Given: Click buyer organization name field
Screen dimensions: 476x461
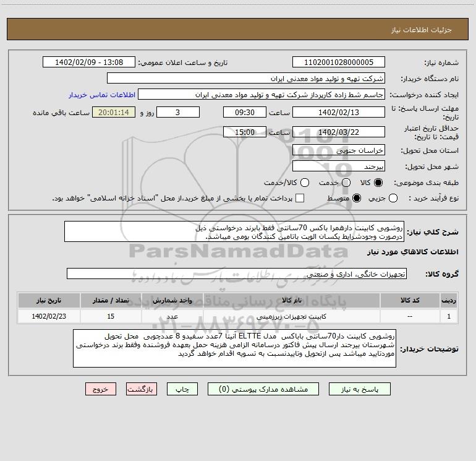Looking at the screenshot, I should [x=246, y=79].
